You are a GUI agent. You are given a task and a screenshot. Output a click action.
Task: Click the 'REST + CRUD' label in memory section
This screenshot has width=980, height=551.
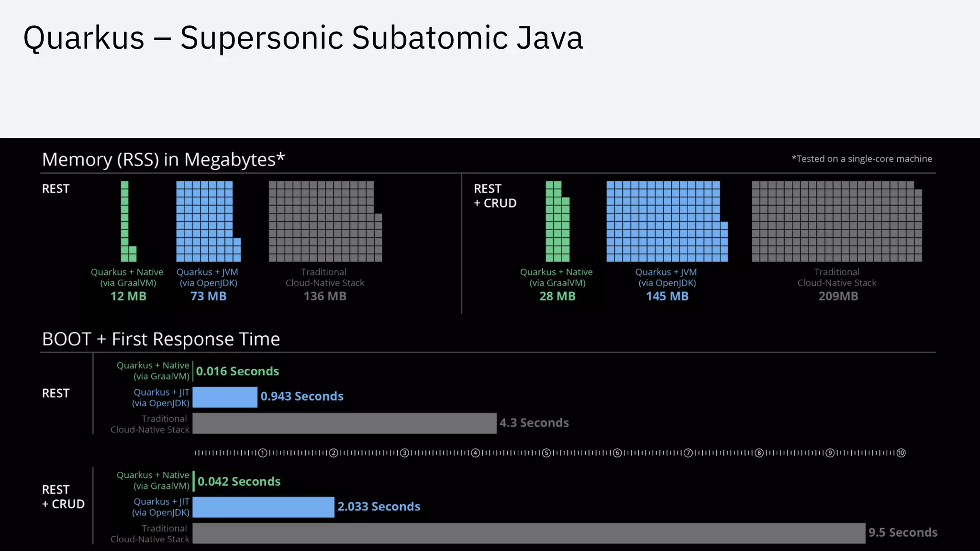point(495,196)
